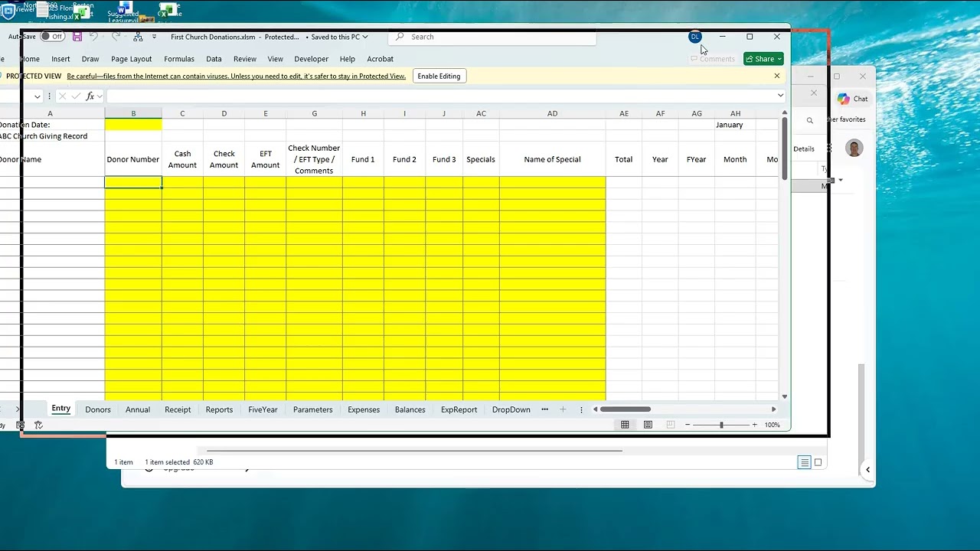Click the Enable Editing button

(x=439, y=76)
